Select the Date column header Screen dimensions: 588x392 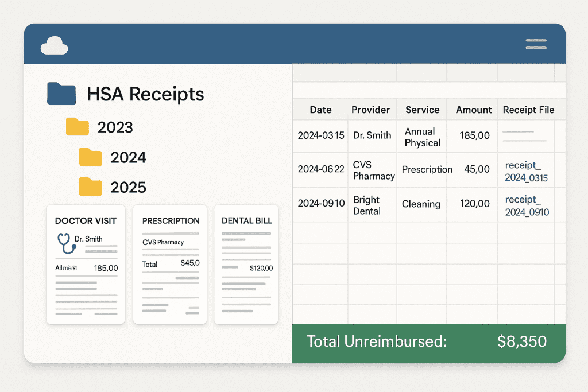click(x=320, y=110)
